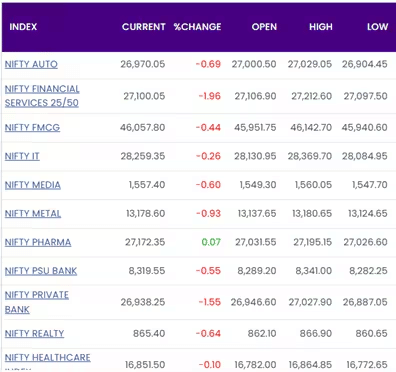Click the %CHANGE column header
The image size is (396, 372).
click(197, 27)
